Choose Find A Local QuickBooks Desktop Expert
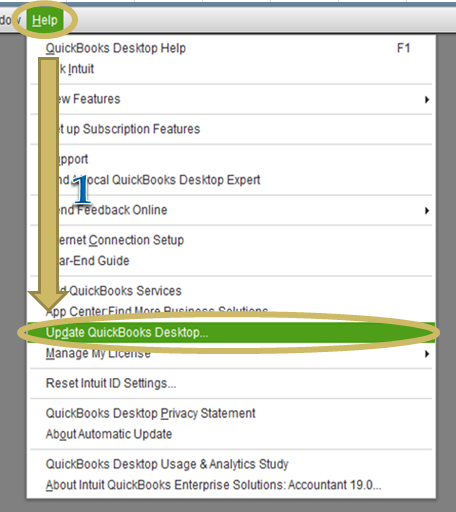This screenshot has height=512, width=456. pos(231,180)
